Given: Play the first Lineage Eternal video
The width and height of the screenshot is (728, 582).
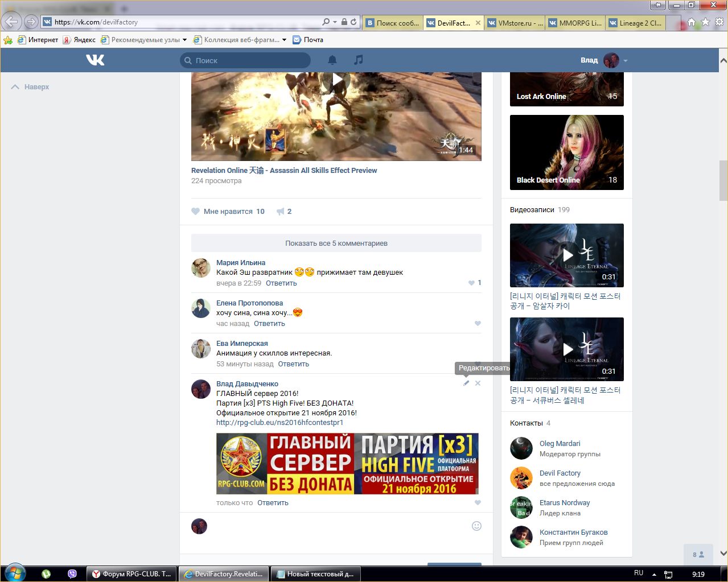Looking at the screenshot, I should (567, 255).
